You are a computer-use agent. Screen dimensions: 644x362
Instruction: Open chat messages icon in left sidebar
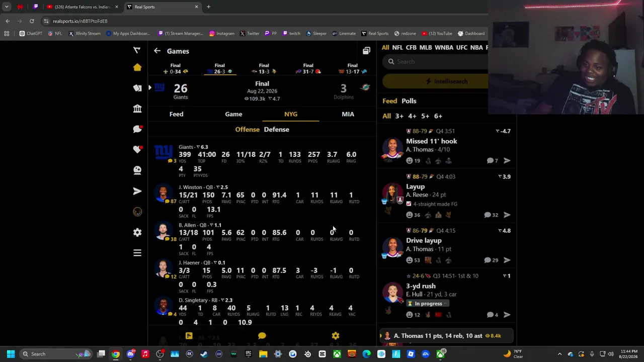point(137,129)
